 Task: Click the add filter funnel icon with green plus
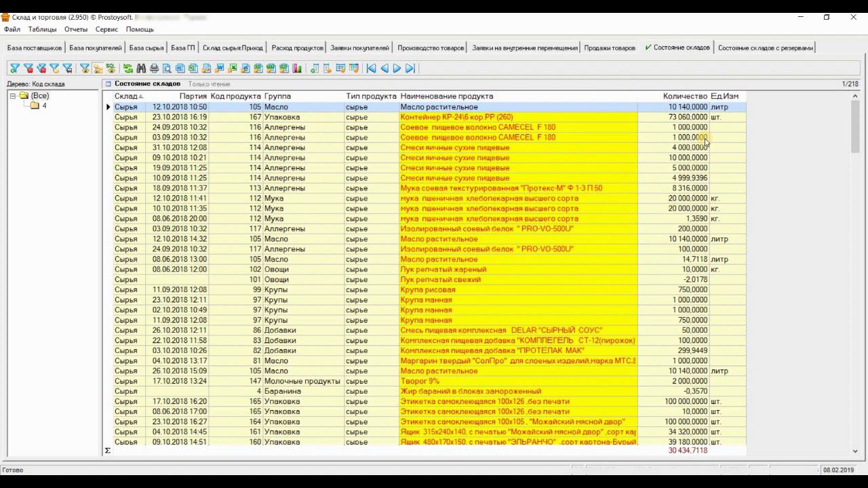(x=14, y=68)
